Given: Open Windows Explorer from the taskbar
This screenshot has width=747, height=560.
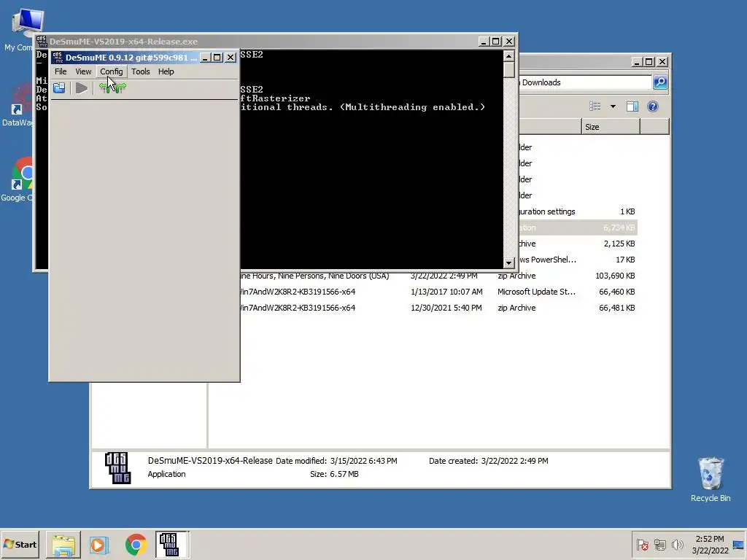Looking at the screenshot, I should [63, 545].
